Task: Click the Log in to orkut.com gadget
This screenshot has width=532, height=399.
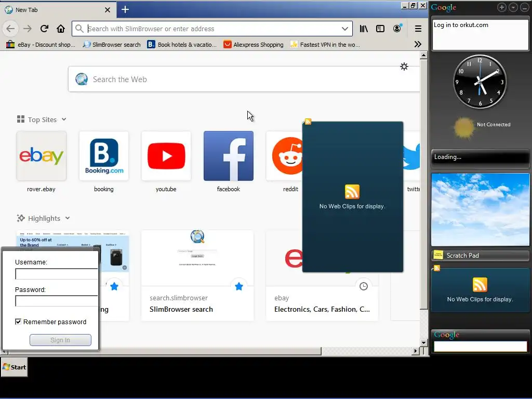Action: click(480, 35)
